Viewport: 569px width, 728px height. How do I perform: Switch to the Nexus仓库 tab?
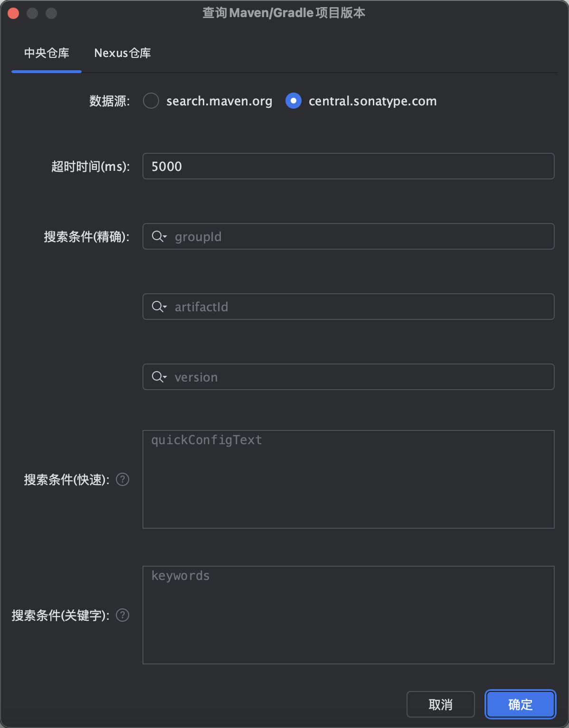[122, 53]
